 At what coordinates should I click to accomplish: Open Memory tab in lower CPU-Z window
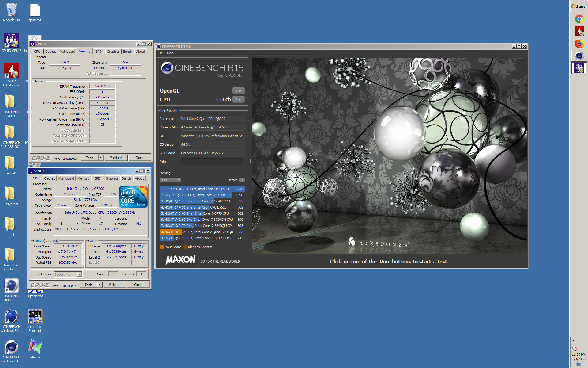(x=83, y=178)
